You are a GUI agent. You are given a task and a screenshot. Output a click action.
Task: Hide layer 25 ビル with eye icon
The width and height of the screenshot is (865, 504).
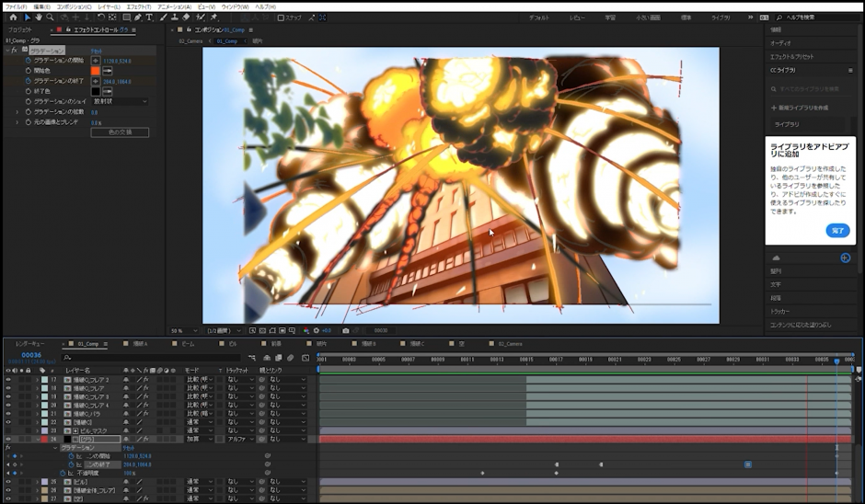click(8, 482)
